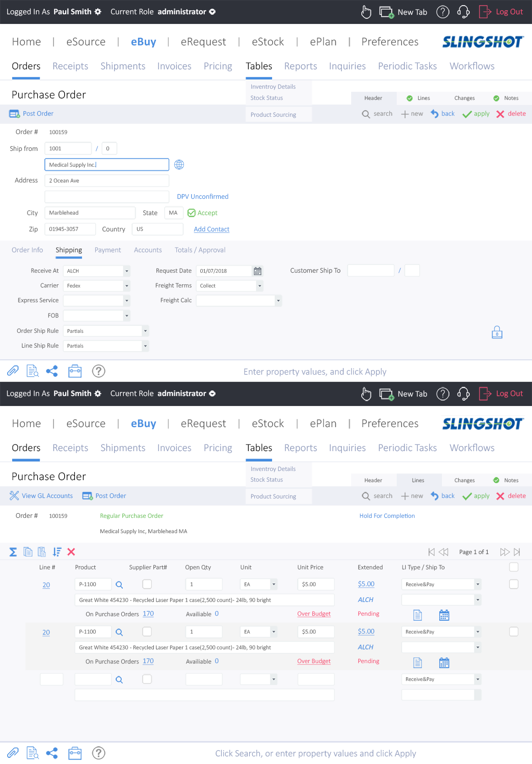Click the Medical Supply Inc name field
The height and width of the screenshot is (764, 532).
pyautogui.click(x=107, y=165)
